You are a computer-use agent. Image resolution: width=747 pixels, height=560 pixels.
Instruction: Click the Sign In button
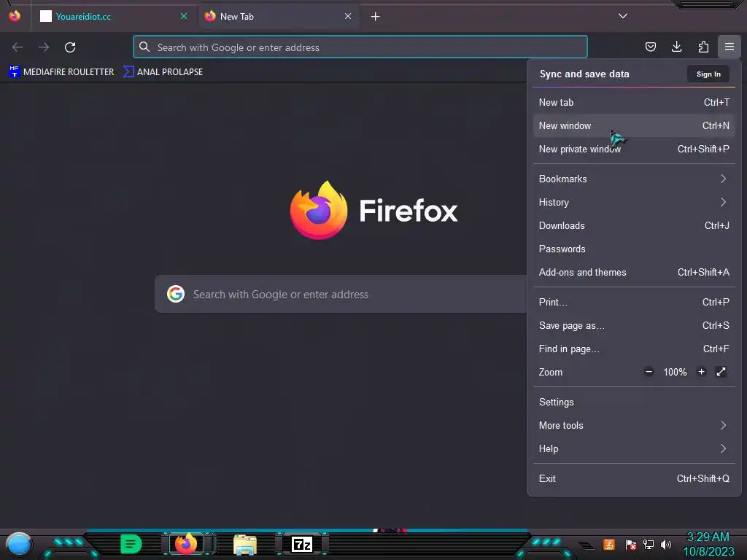708,74
